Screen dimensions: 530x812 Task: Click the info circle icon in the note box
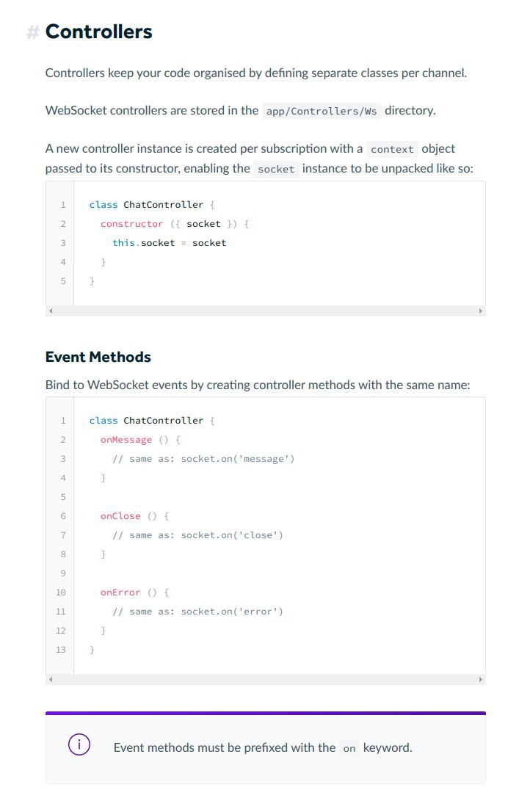coord(79,744)
